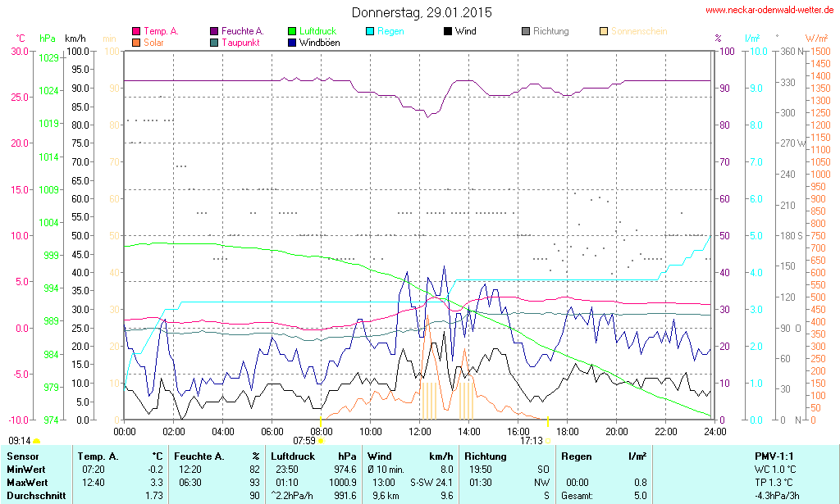Click the 17:13 sunset time label
The width and height of the screenshot is (840, 504).
[531, 441]
